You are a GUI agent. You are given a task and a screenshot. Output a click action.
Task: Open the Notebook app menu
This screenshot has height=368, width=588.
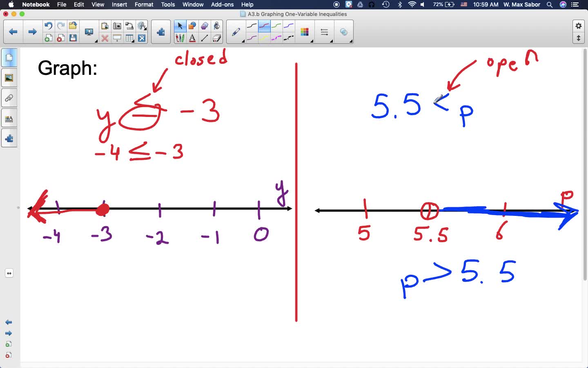36,4
